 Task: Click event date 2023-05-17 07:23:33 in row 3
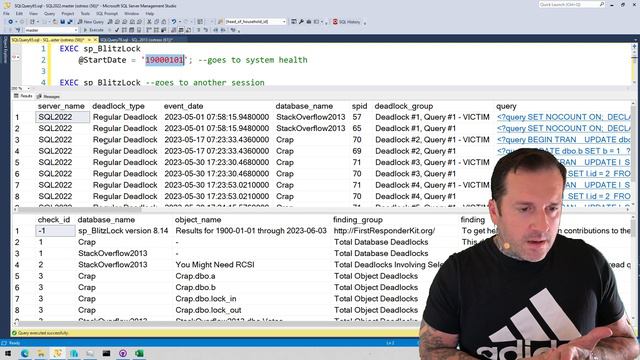(217, 140)
